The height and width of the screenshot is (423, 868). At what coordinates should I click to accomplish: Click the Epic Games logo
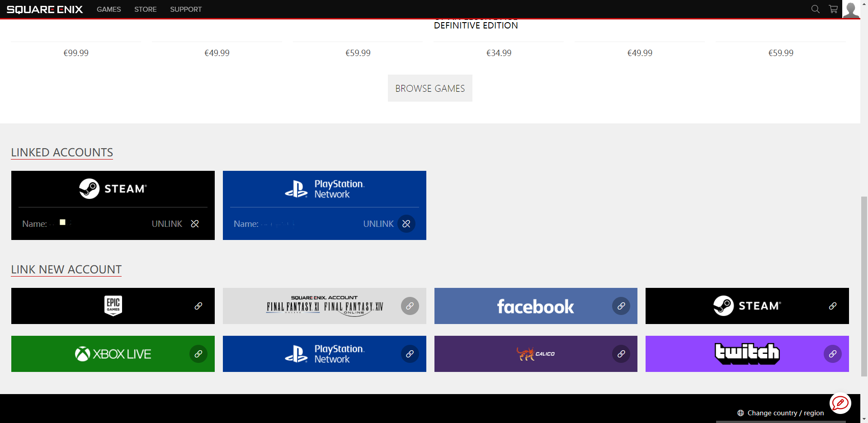[x=113, y=306]
